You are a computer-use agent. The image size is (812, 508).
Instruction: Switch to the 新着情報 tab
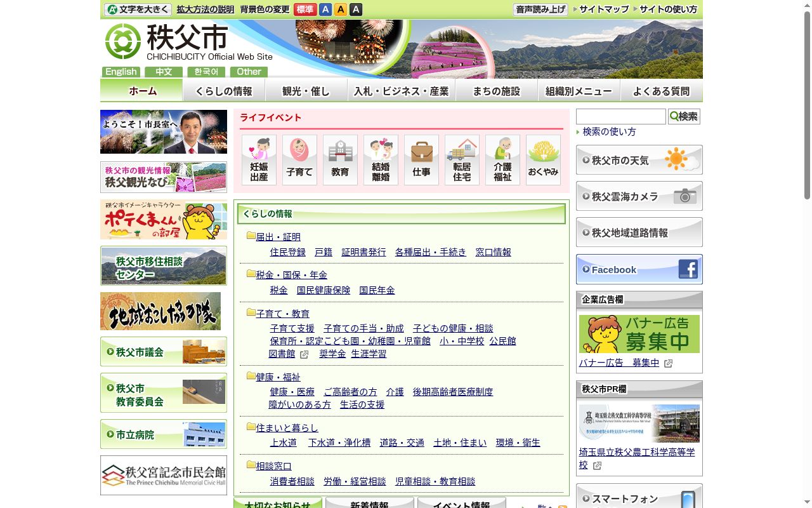click(x=369, y=503)
